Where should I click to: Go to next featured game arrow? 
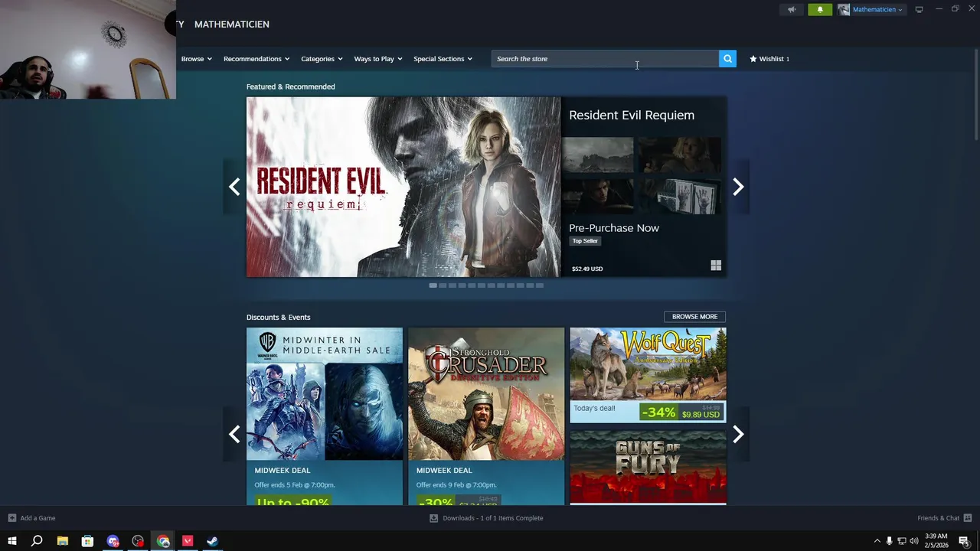click(738, 187)
